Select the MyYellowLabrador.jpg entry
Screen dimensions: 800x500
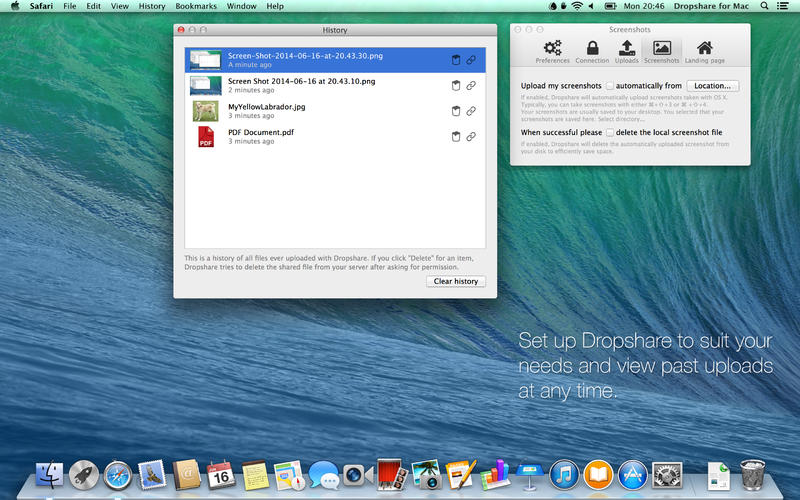tap(335, 111)
